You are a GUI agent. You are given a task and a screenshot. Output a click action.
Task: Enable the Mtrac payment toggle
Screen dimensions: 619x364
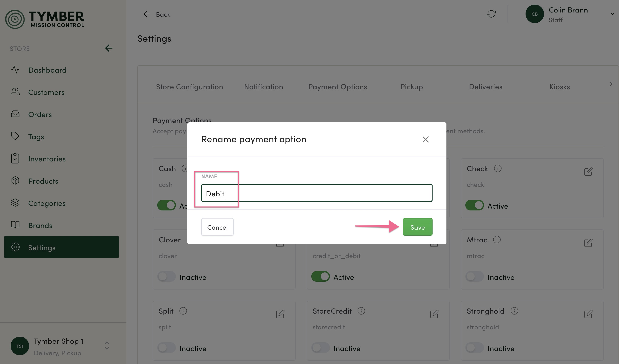point(474,277)
